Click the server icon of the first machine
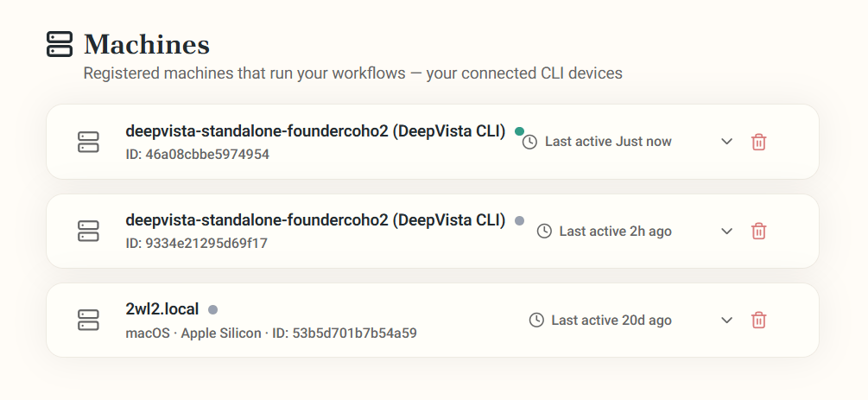Screen dimensions: 868x400 coord(88,142)
